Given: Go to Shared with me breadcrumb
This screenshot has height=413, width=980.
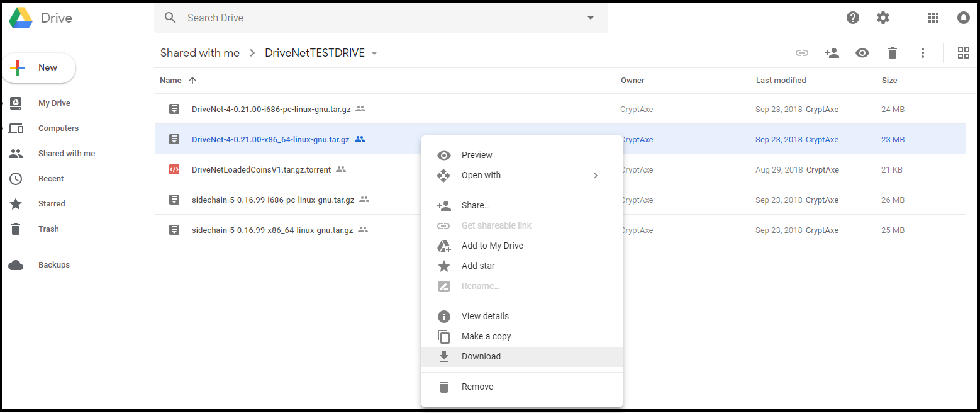Looking at the screenshot, I should tap(200, 53).
